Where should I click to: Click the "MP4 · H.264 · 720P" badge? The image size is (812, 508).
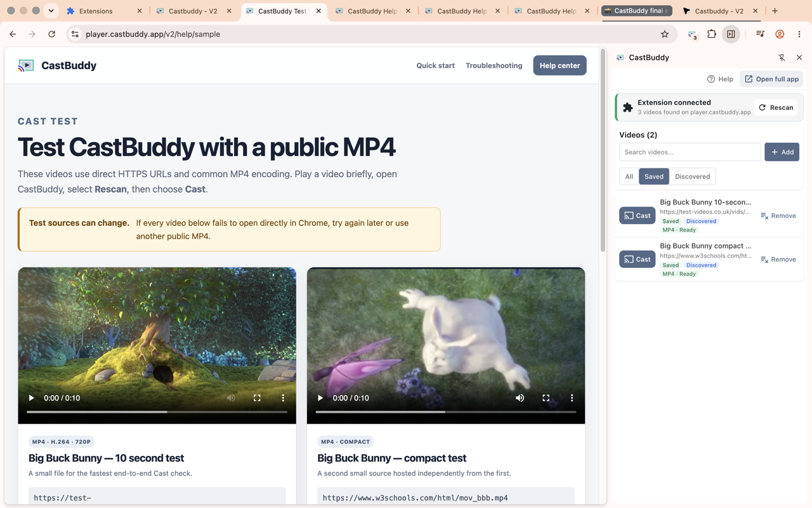(62, 442)
